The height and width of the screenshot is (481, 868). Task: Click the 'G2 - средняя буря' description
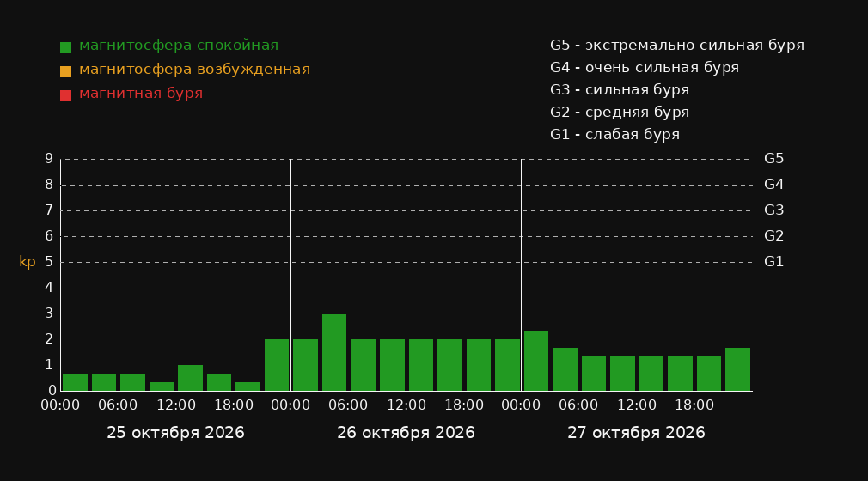(x=620, y=113)
